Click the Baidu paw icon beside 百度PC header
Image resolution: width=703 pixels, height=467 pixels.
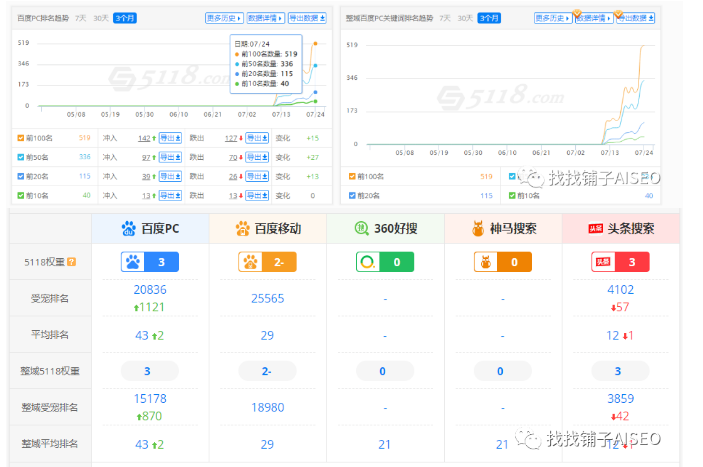(129, 229)
